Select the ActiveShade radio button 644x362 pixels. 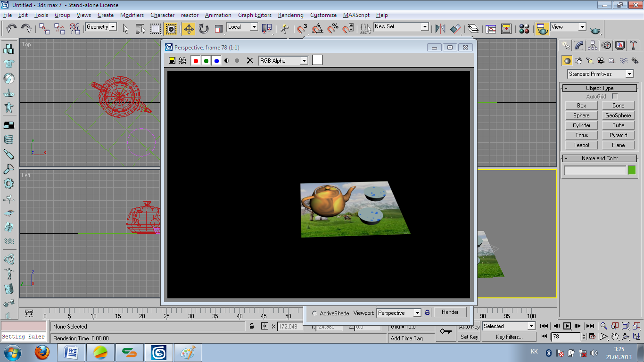coord(315,313)
